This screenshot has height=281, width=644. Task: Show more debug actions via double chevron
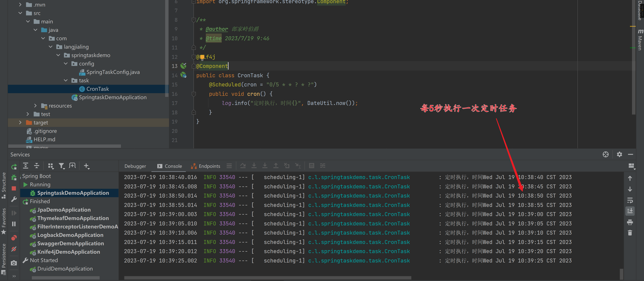click(x=14, y=276)
